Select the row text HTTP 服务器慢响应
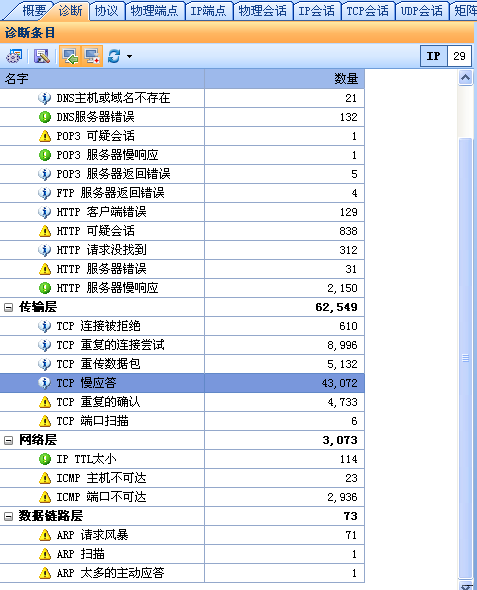Image resolution: width=477 pixels, height=590 pixels. pos(108,288)
